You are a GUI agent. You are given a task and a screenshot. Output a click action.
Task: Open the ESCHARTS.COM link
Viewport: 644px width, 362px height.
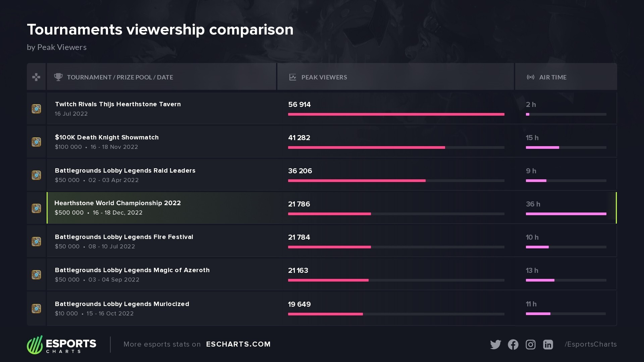(x=238, y=344)
